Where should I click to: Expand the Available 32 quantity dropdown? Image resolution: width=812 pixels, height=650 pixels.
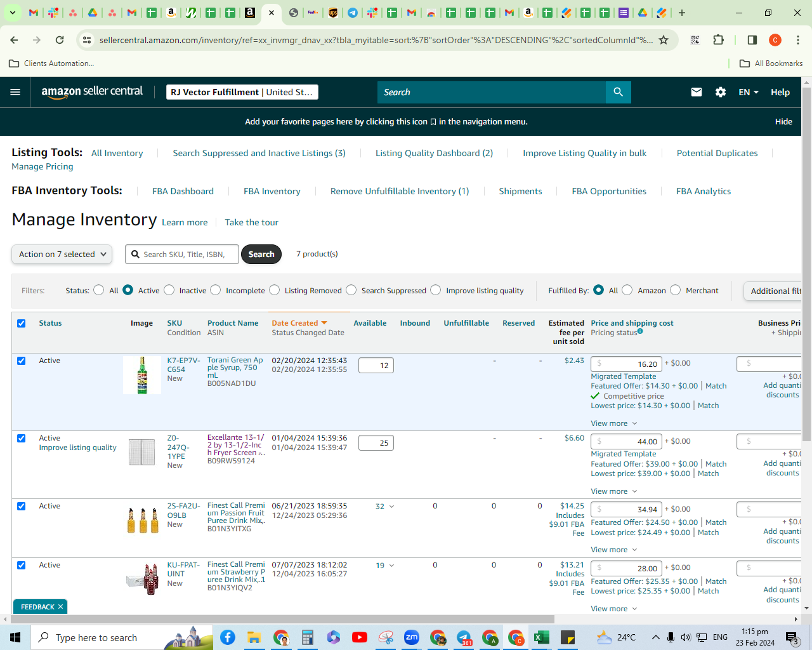[385, 507]
